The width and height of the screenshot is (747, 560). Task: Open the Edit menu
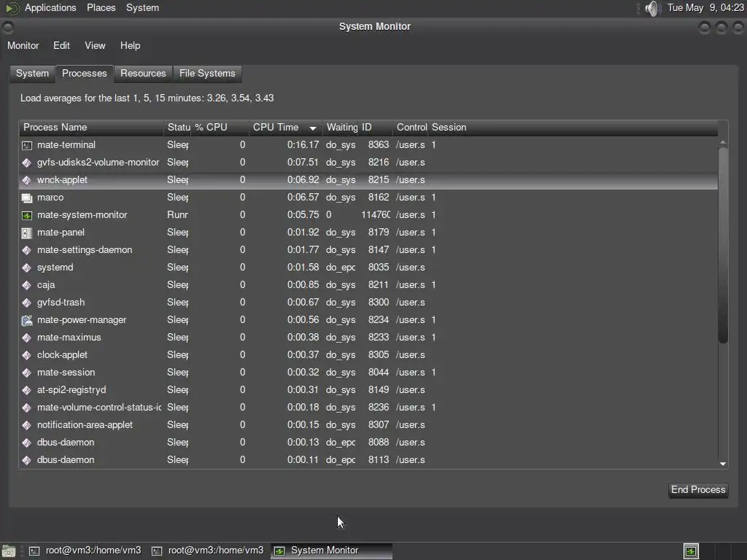(x=61, y=46)
